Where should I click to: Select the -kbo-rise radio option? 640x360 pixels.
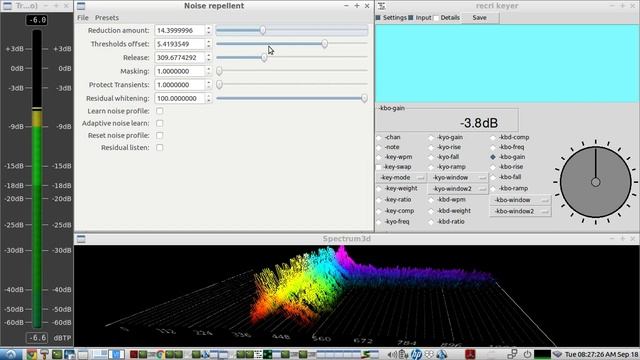point(493,167)
